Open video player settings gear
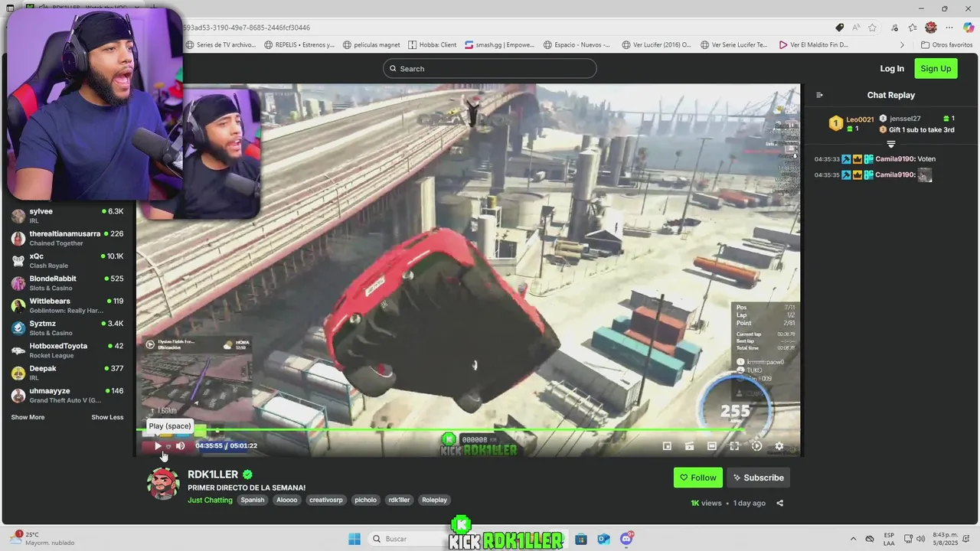The image size is (980, 551). pos(779,446)
